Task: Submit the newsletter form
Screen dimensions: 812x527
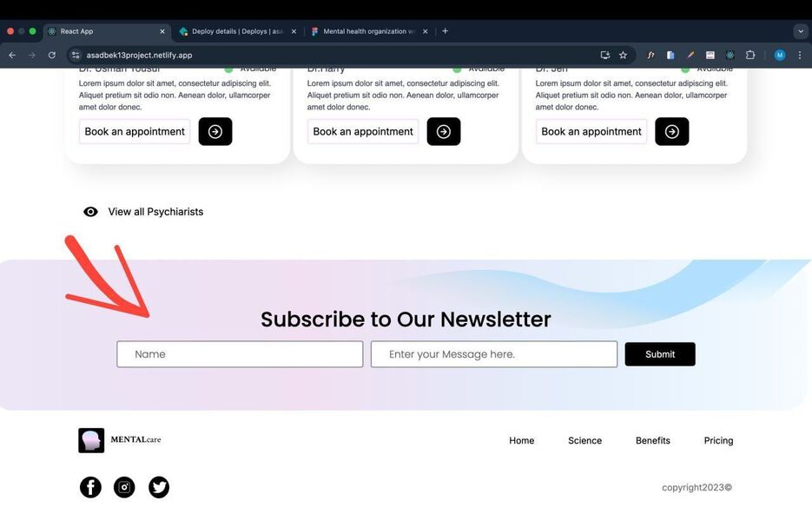Action: point(660,354)
